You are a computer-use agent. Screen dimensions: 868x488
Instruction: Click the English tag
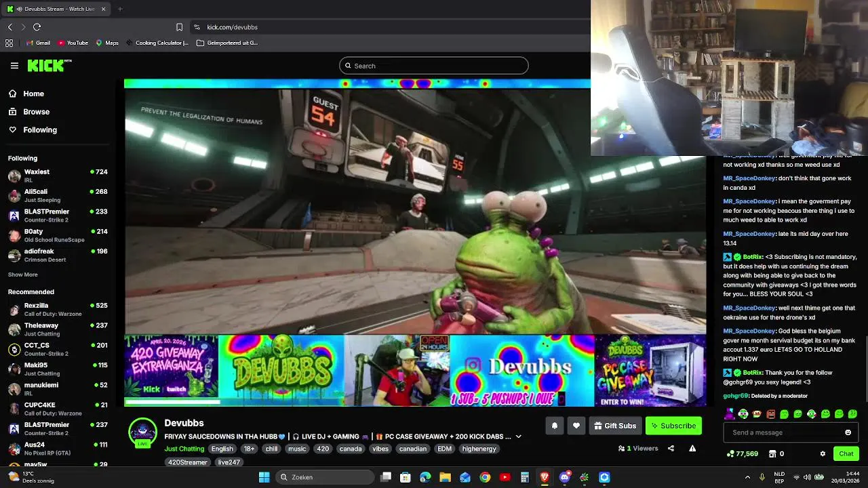[x=222, y=449]
